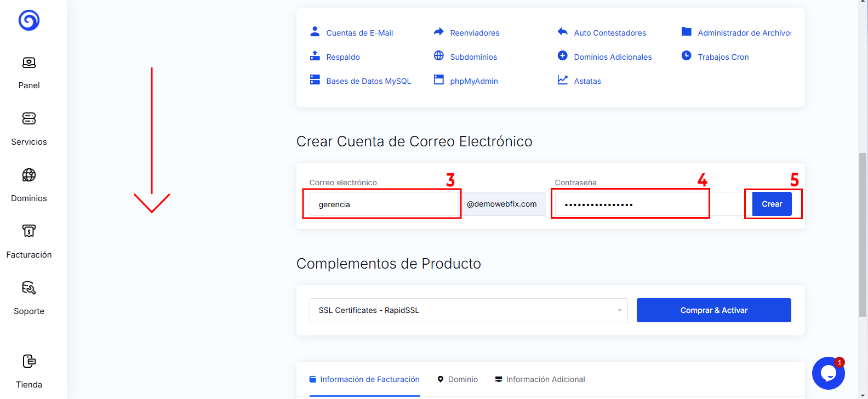Click the Astatas chart icon

562,79
